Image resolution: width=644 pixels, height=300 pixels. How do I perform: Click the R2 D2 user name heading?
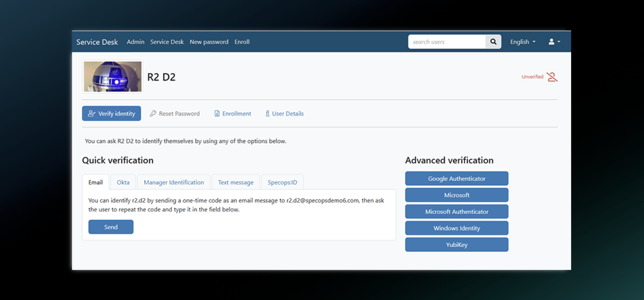coord(161,77)
